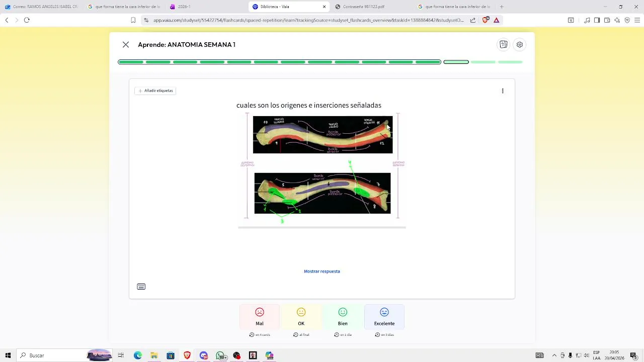Open the volume control in system tray

click(587, 355)
